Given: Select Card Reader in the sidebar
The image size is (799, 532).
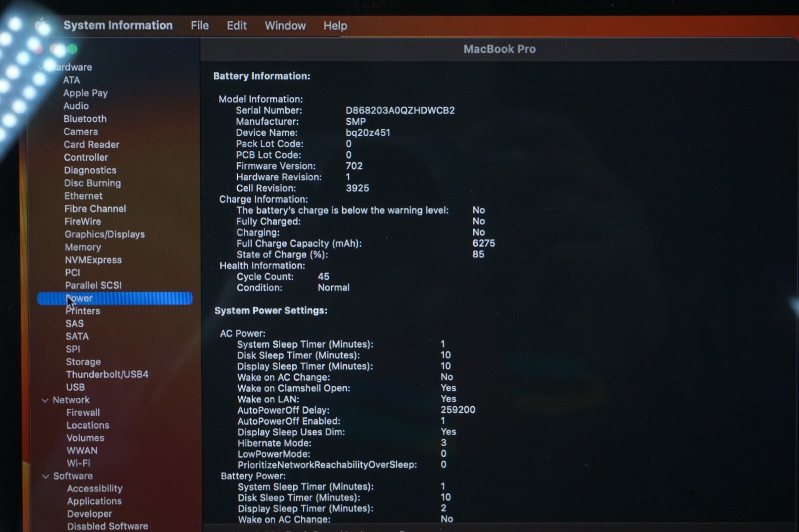Looking at the screenshot, I should pos(91,144).
